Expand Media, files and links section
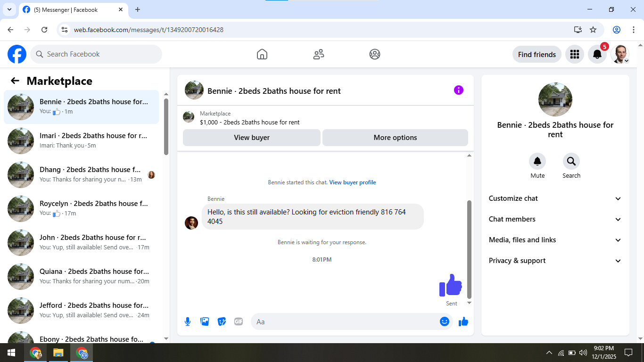Screen dimensions: 644x362 pos(555,240)
